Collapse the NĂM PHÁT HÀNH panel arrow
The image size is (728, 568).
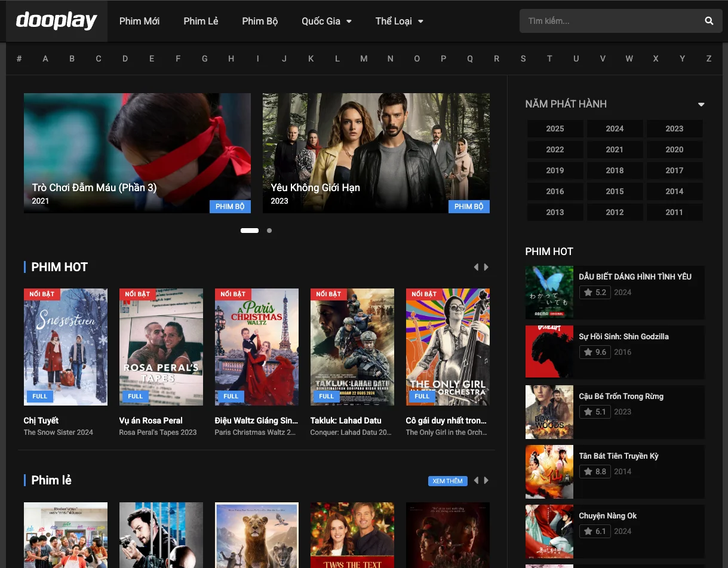(x=700, y=104)
